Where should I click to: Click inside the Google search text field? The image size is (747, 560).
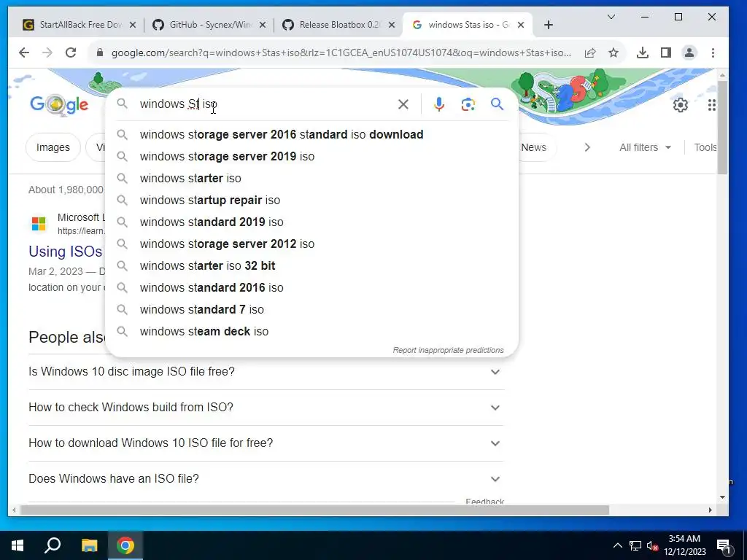tap(265, 104)
